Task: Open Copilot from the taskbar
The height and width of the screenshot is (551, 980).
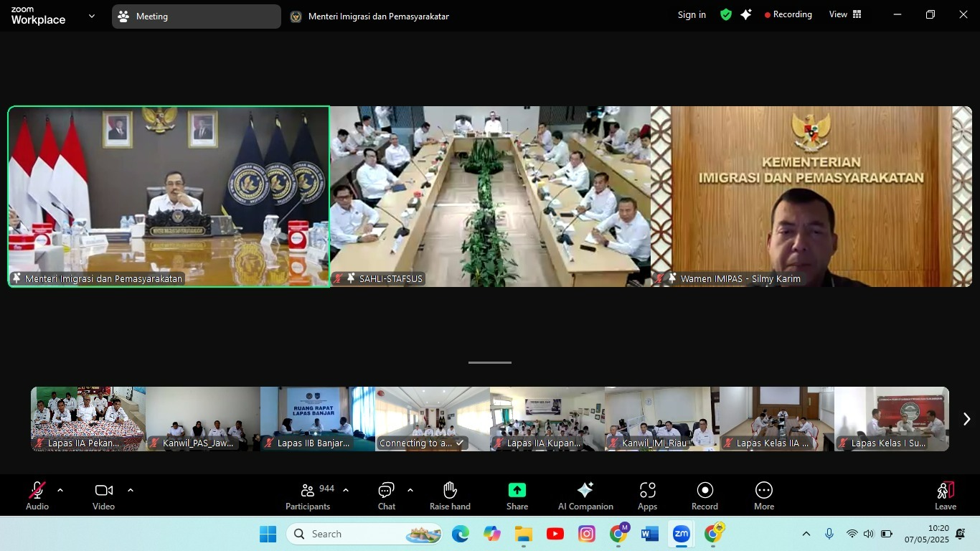Action: click(x=492, y=534)
